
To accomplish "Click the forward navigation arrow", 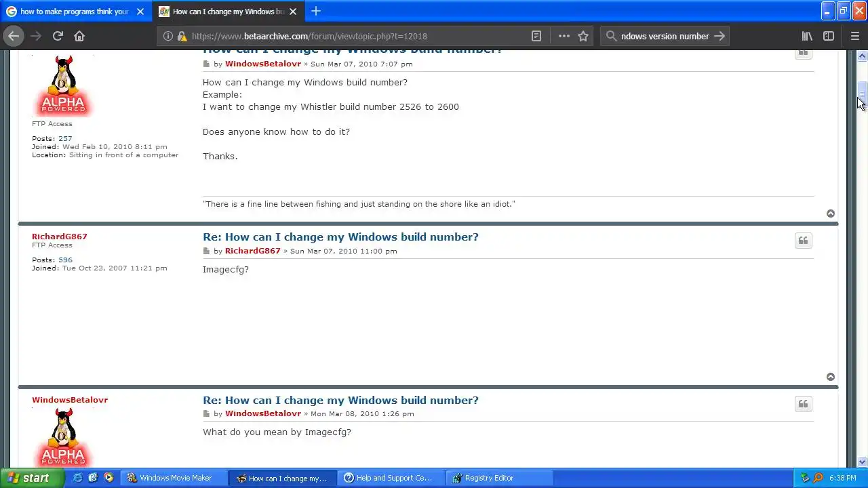I will pyautogui.click(x=36, y=36).
